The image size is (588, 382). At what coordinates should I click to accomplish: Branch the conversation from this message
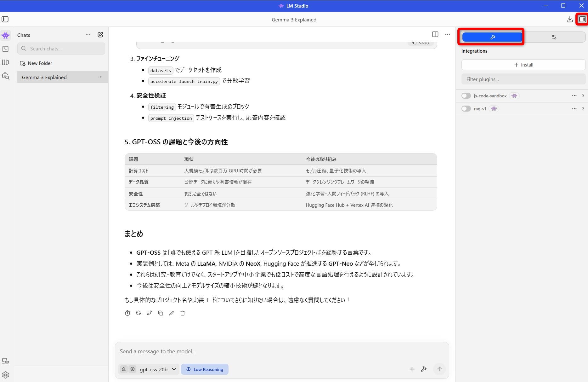click(150, 313)
